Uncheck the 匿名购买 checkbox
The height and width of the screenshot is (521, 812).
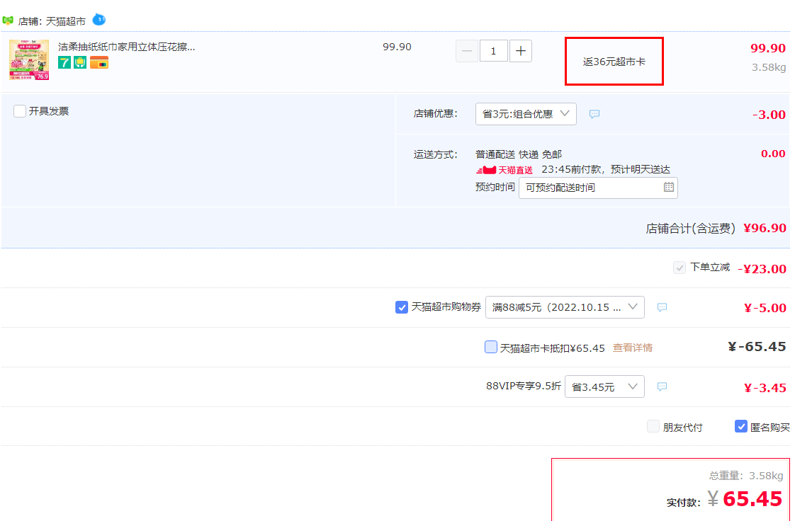741,426
